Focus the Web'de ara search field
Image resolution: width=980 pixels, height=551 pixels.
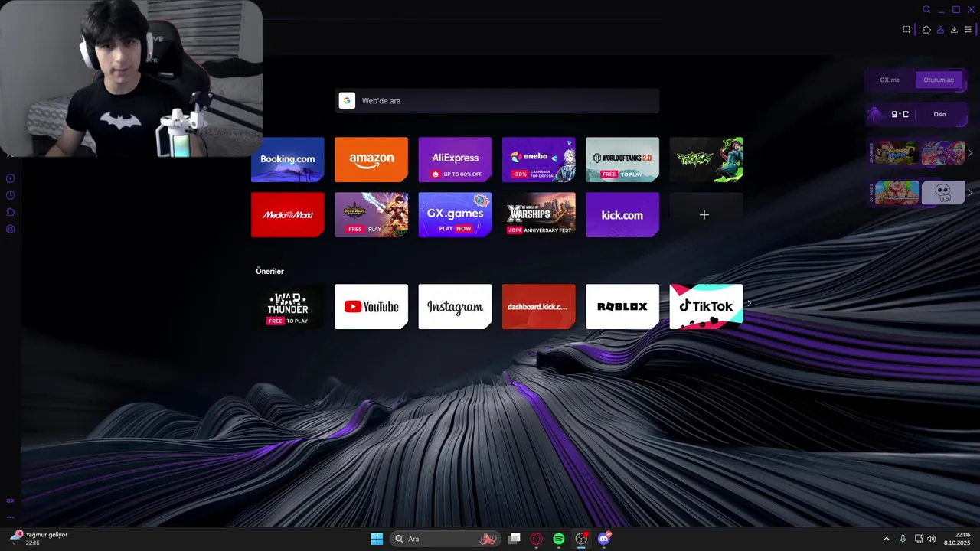tap(497, 100)
